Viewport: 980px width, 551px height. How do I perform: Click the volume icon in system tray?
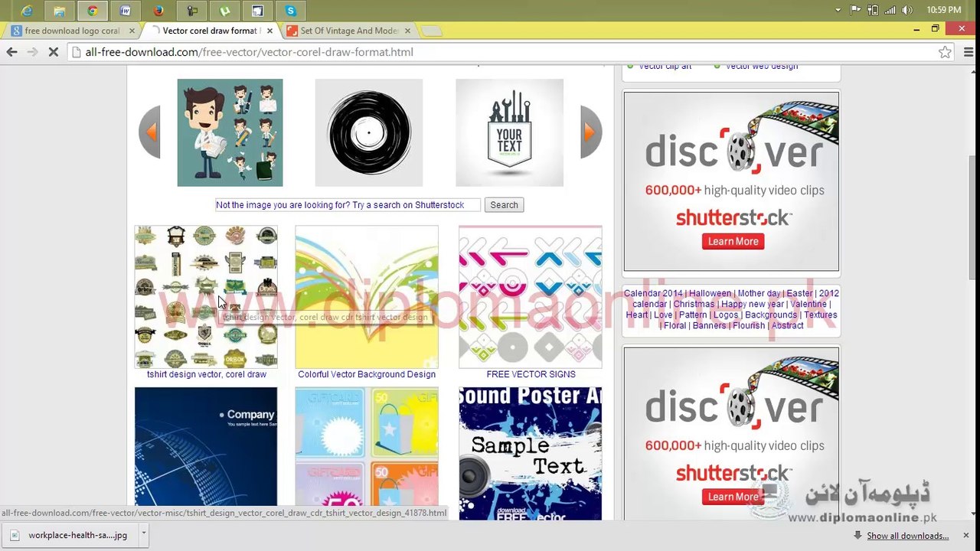[x=907, y=10]
